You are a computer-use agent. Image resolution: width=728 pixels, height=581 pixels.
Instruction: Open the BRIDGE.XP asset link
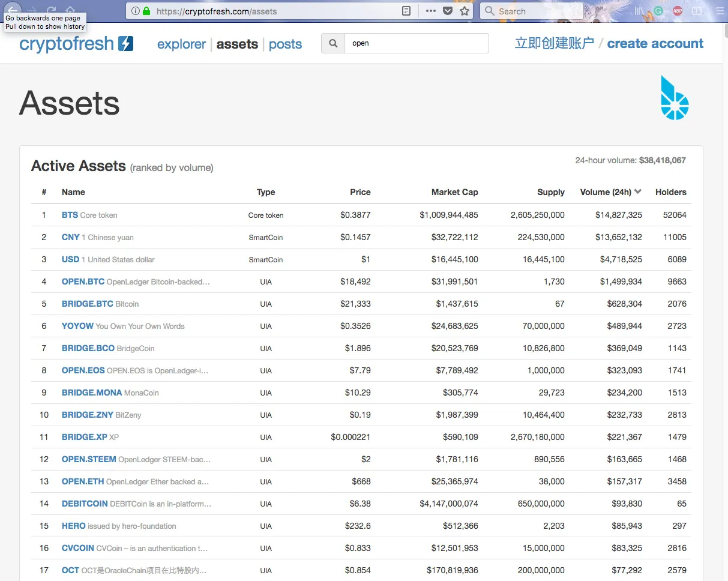click(x=85, y=437)
